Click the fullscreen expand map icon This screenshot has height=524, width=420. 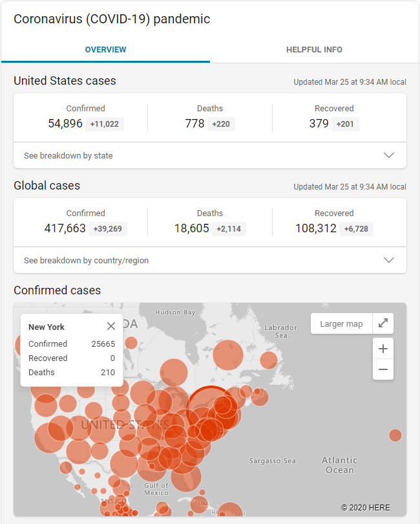click(x=383, y=323)
